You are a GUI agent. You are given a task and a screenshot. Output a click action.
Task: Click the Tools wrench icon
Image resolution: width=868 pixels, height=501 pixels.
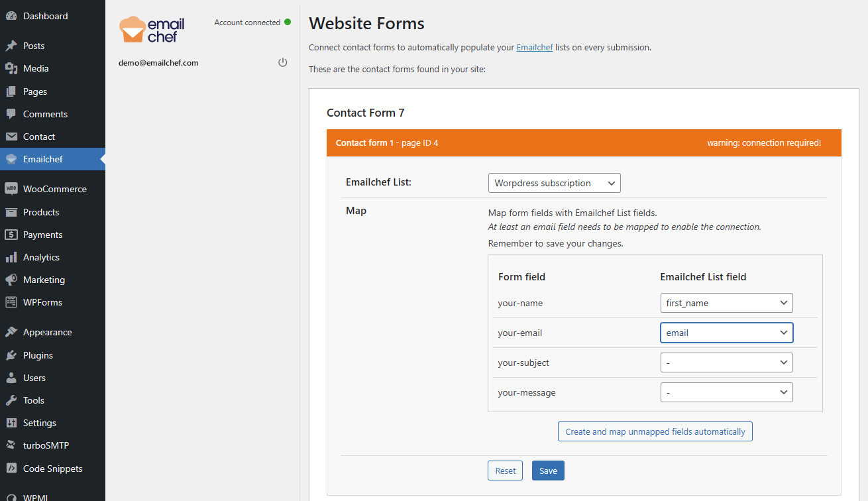11,400
